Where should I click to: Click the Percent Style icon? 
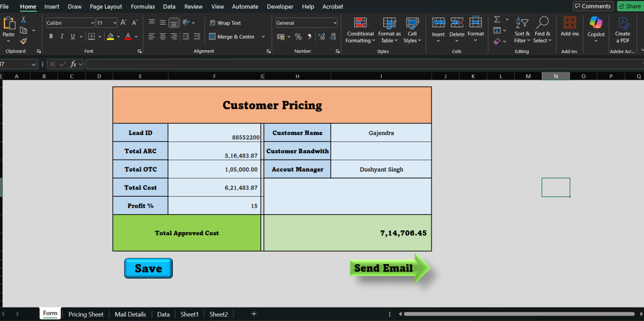tap(298, 36)
